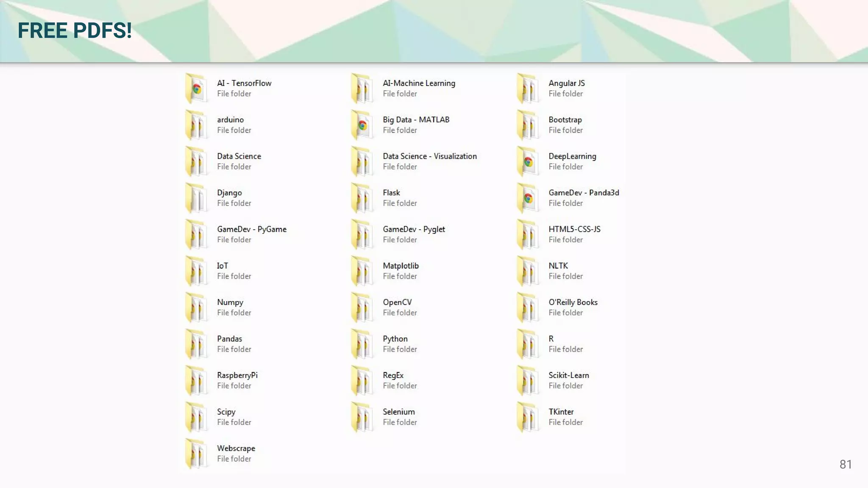Click the arduino folder icon
The height and width of the screenshot is (488, 868).
tap(197, 125)
